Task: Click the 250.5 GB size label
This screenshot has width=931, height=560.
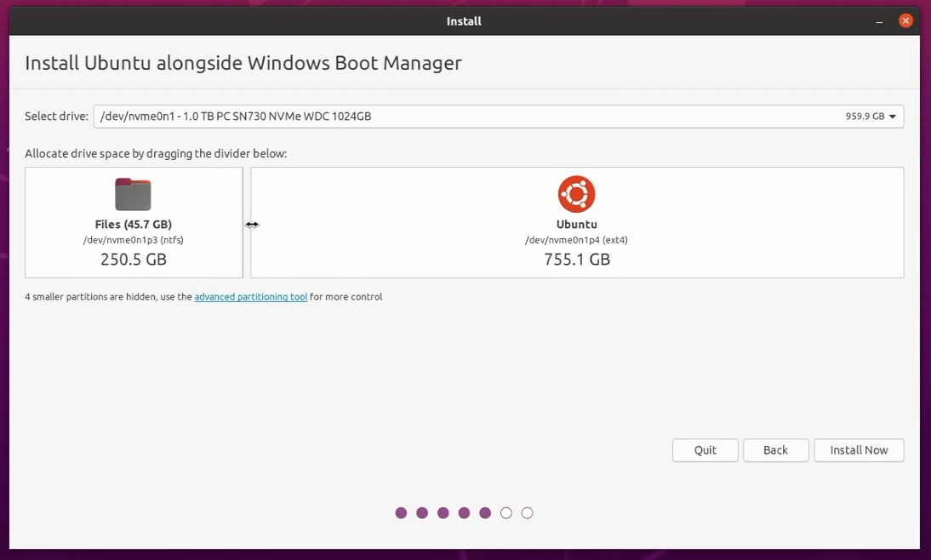Action: tap(134, 259)
